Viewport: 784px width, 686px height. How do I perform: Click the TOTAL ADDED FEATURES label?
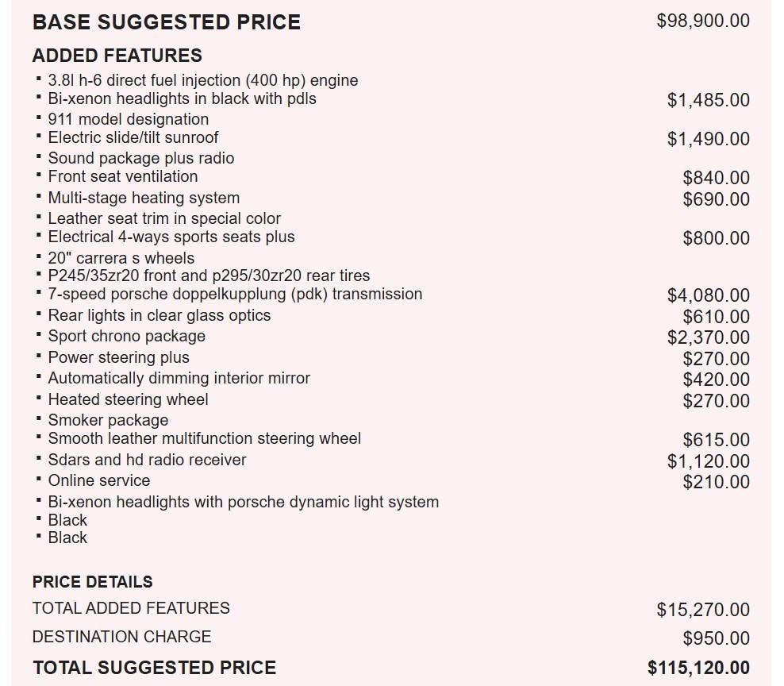tap(131, 608)
